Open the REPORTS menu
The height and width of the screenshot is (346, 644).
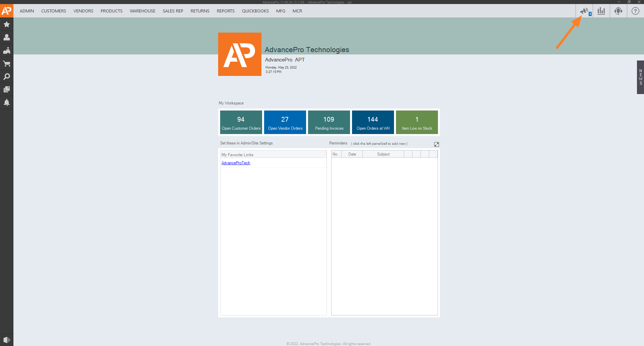pos(226,11)
